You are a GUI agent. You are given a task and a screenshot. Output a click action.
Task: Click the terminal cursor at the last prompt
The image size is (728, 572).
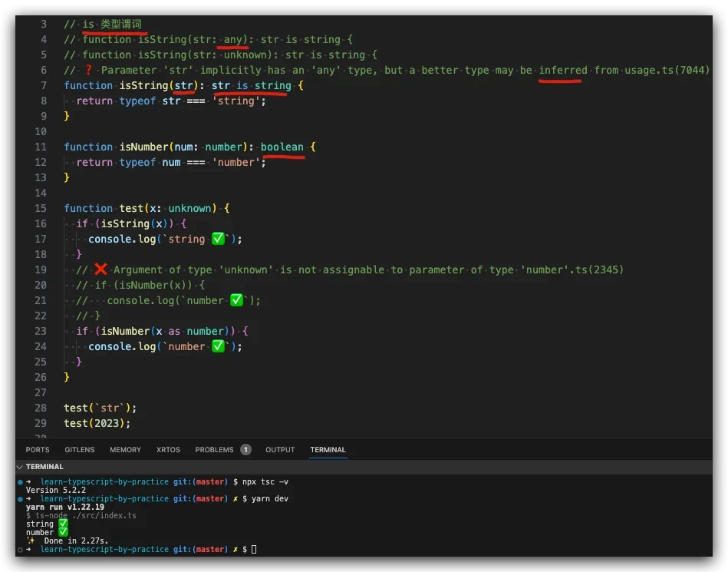point(254,549)
